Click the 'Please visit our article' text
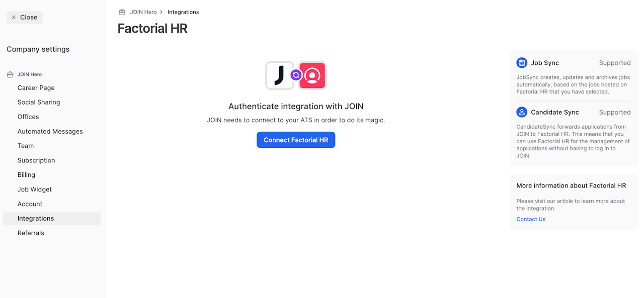 [571, 205]
